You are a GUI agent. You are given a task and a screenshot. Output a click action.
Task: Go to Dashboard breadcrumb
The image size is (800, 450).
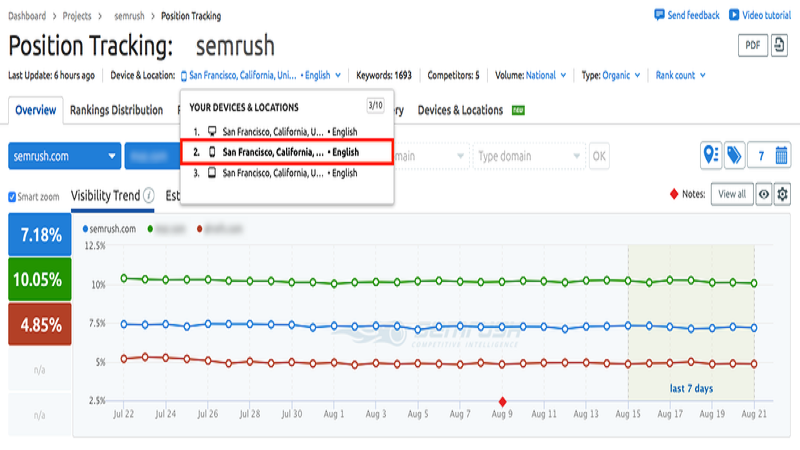27,16
